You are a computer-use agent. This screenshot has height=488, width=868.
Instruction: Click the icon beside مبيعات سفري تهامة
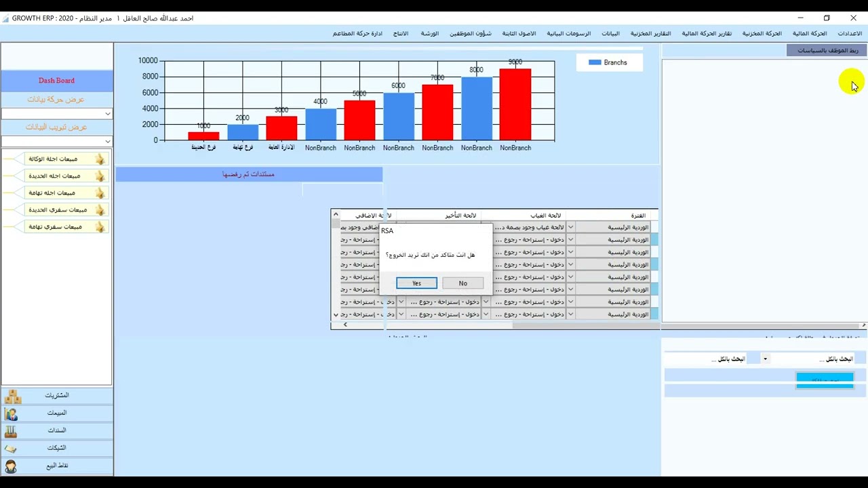(100, 227)
